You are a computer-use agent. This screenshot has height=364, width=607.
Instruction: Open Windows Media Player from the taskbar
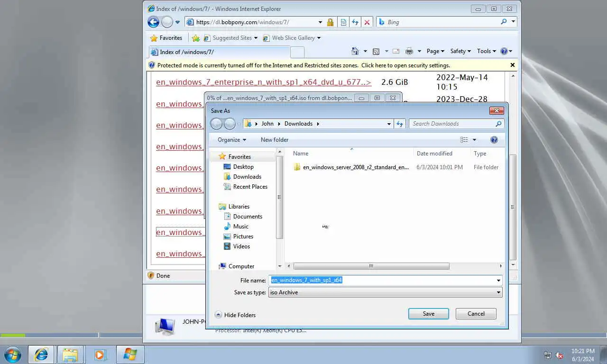tap(100, 355)
